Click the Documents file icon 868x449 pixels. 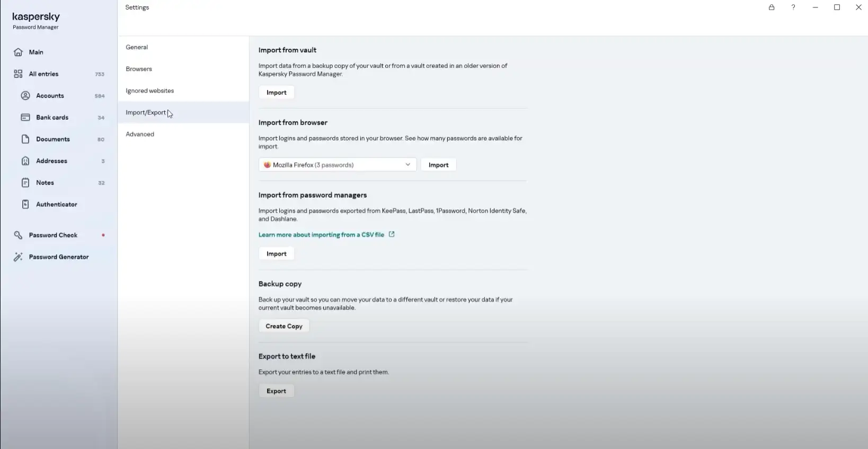(25, 139)
